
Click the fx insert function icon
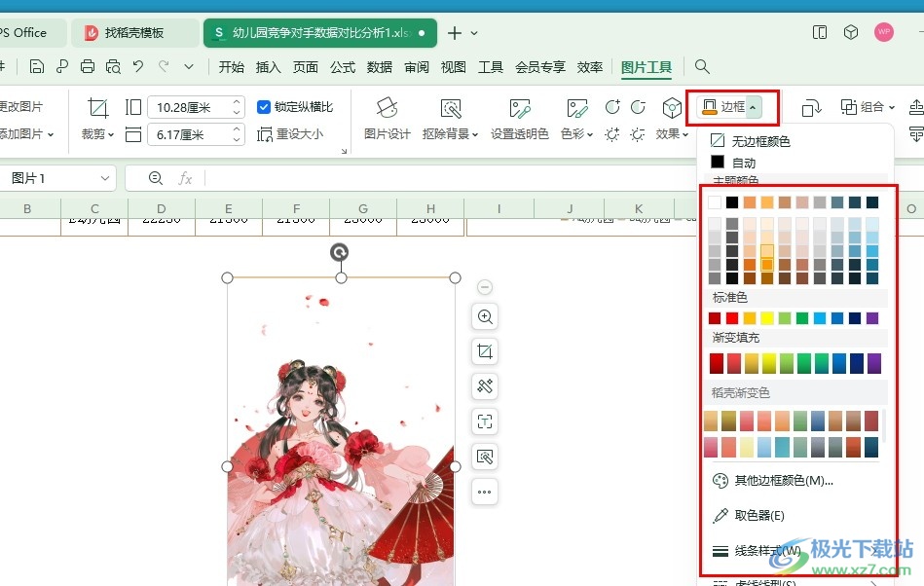pos(185,178)
